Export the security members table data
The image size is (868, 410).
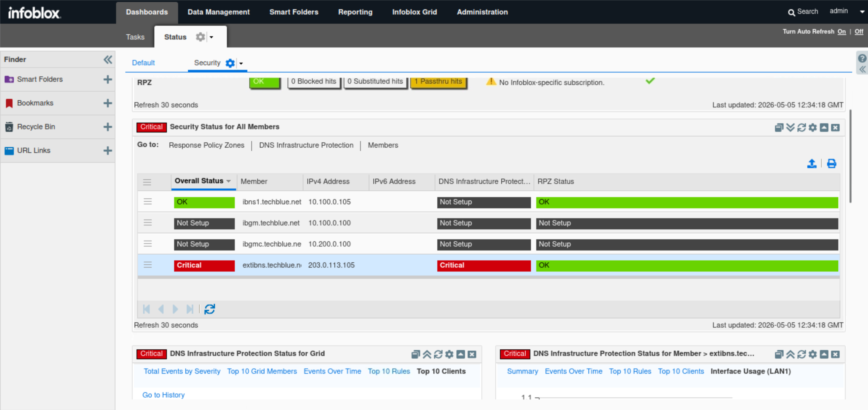click(x=812, y=163)
